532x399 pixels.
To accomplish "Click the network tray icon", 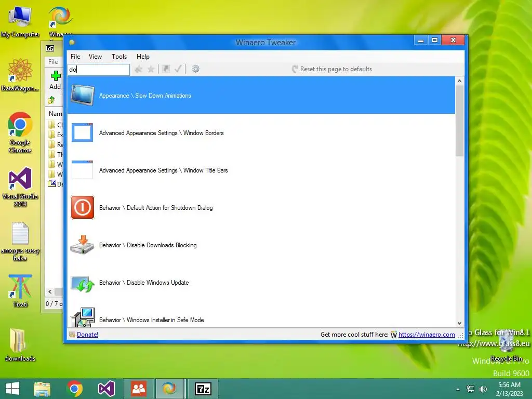I will coord(471,389).
